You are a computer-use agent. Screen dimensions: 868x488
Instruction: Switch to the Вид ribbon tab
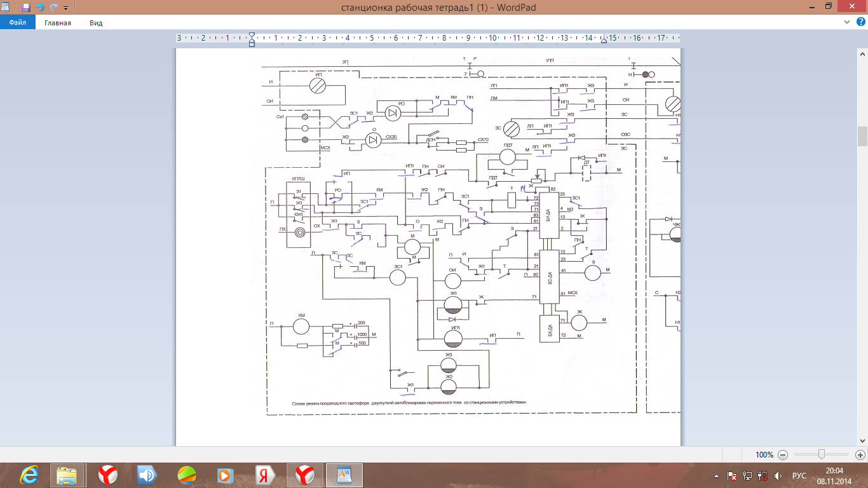96,23
